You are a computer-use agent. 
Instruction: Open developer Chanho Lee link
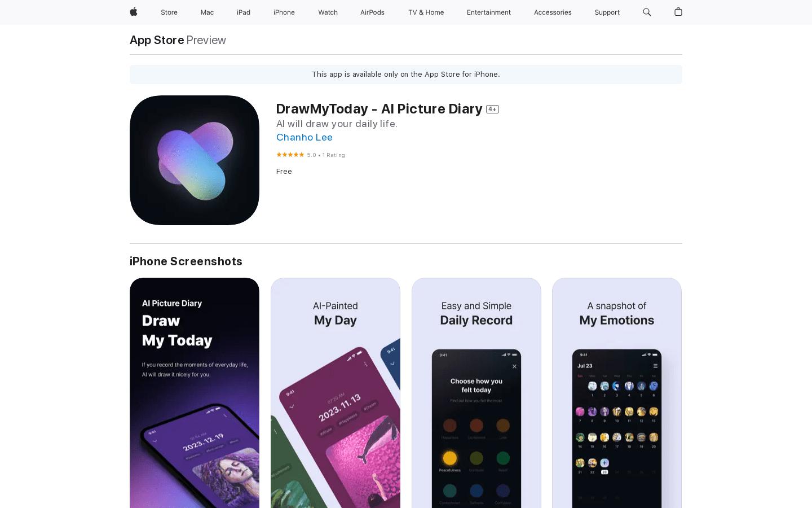[304, 137]
